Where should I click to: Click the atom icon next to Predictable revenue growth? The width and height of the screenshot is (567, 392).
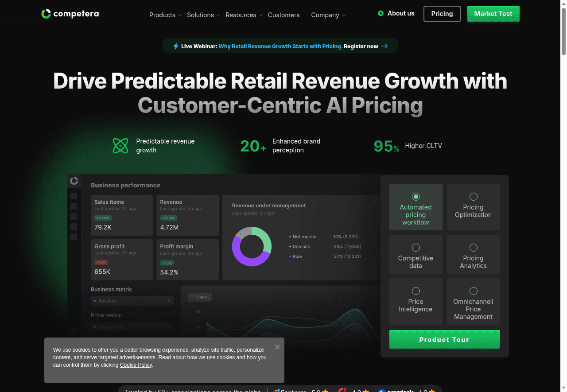tap(120, 146)
